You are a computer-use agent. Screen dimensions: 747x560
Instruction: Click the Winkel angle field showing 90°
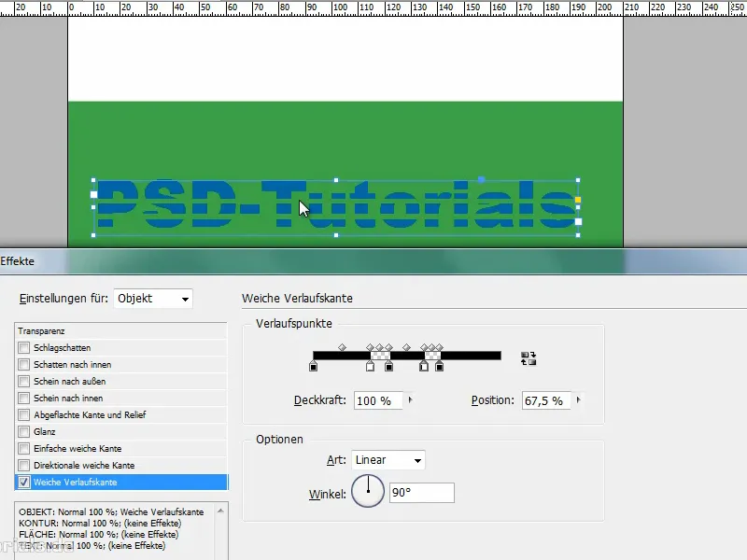pos(422,493)
